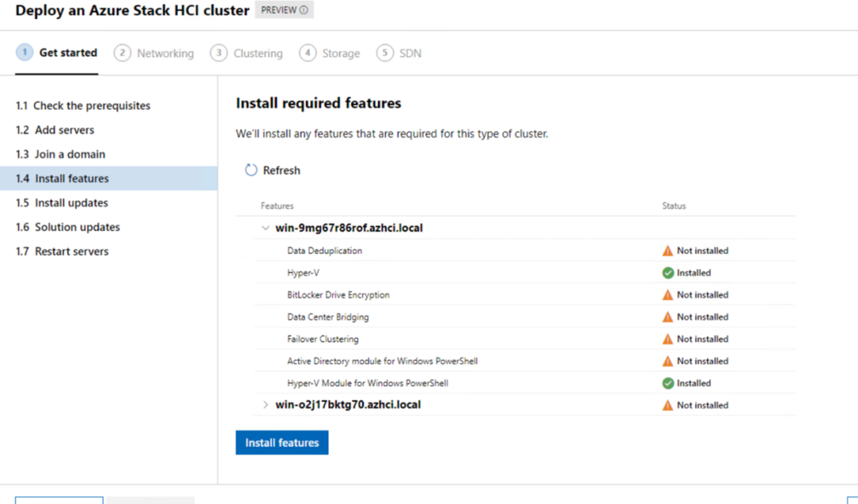Image resolution: width=858 pixels, height=504 pixels.
Task: Click the Features column header
Action: click(x=277, y=206)
